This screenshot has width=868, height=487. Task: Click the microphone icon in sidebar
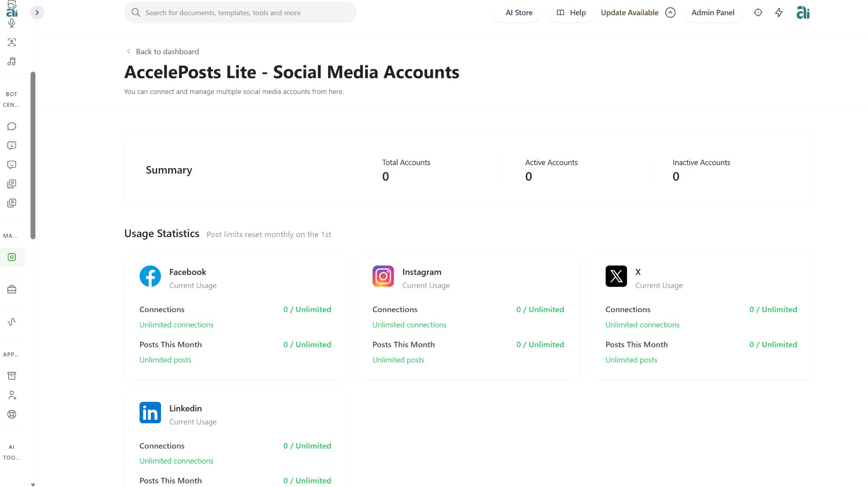[11, 23]
